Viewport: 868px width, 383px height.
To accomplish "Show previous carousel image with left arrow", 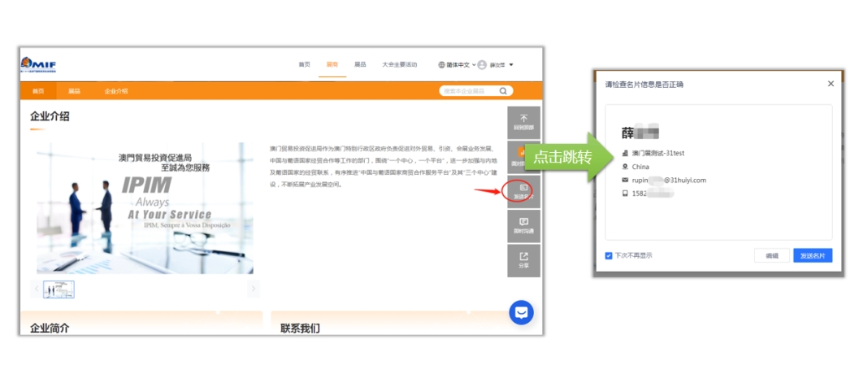I will pos(37,289).
